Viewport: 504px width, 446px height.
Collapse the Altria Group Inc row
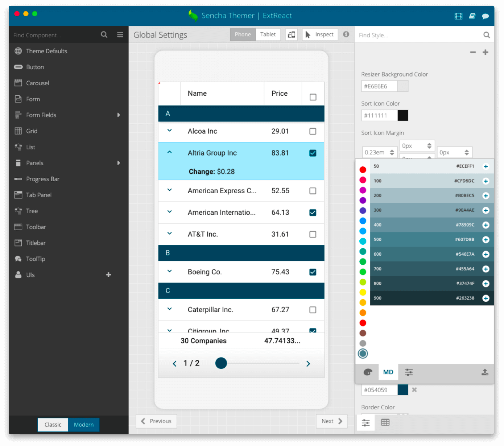[169, 152]
